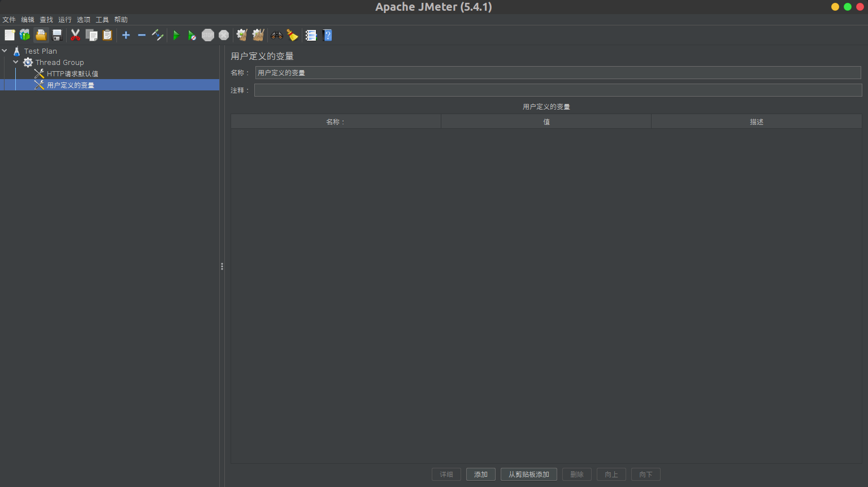The image size is (868, 487).
Task: Click the 删除 button
Action: [577, 475]
